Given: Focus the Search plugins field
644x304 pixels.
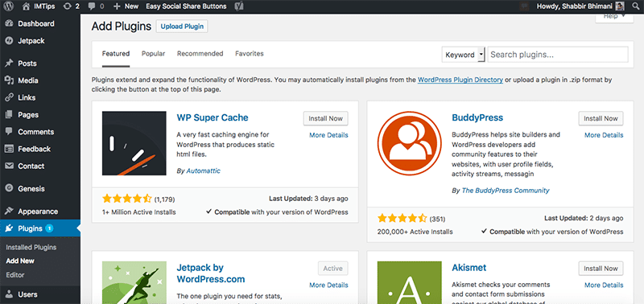Looking at the screenshot, I should coord(558,55).
